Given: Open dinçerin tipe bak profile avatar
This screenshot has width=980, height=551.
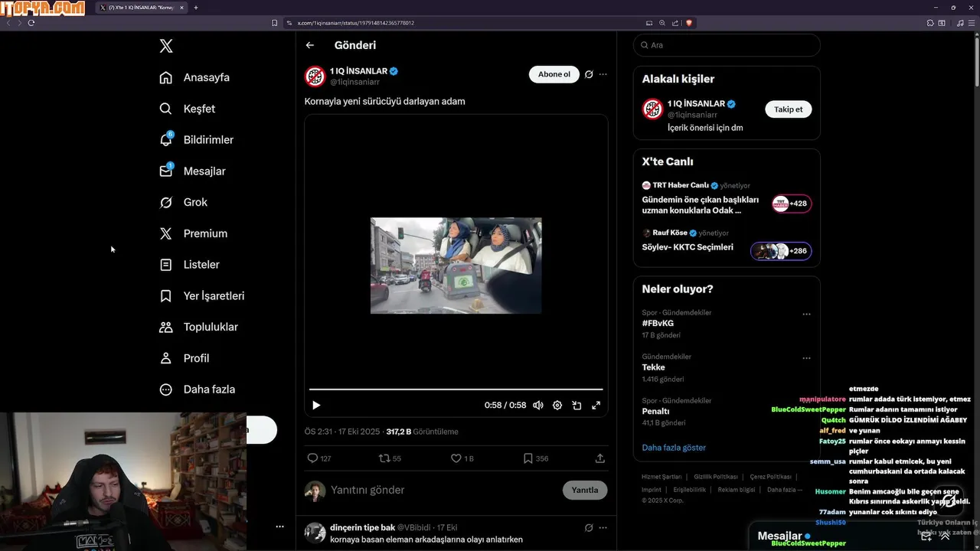Looking at the screenshot, I should 315,533.
